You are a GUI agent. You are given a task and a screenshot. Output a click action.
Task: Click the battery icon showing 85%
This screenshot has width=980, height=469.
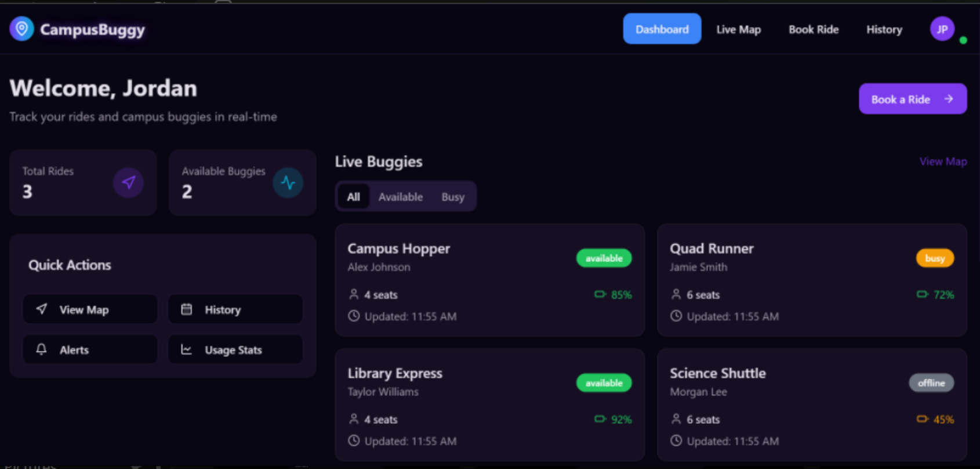pos(600,294)
